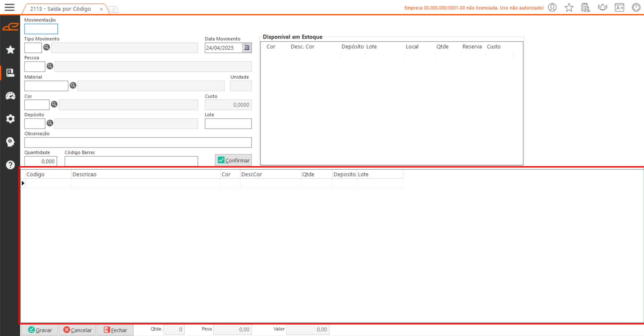This screenshot has width=644, height=336.
Task: Open the help question mark icon
Action: coord(10,165)
